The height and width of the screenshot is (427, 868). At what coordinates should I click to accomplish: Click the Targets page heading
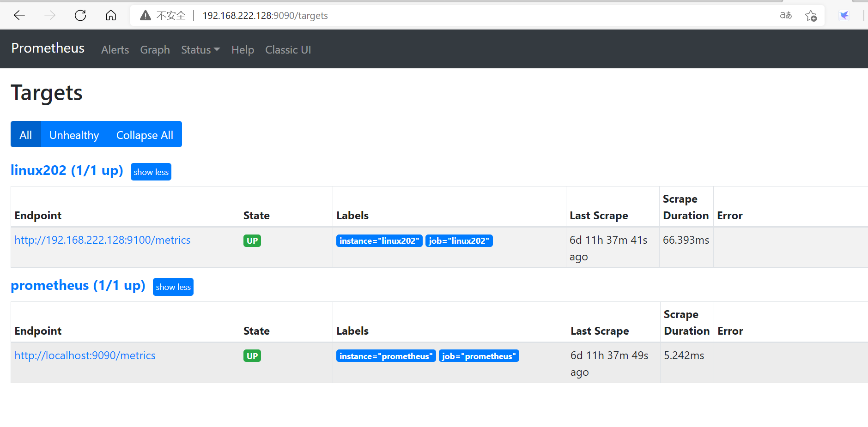click(x=47, y=93)
